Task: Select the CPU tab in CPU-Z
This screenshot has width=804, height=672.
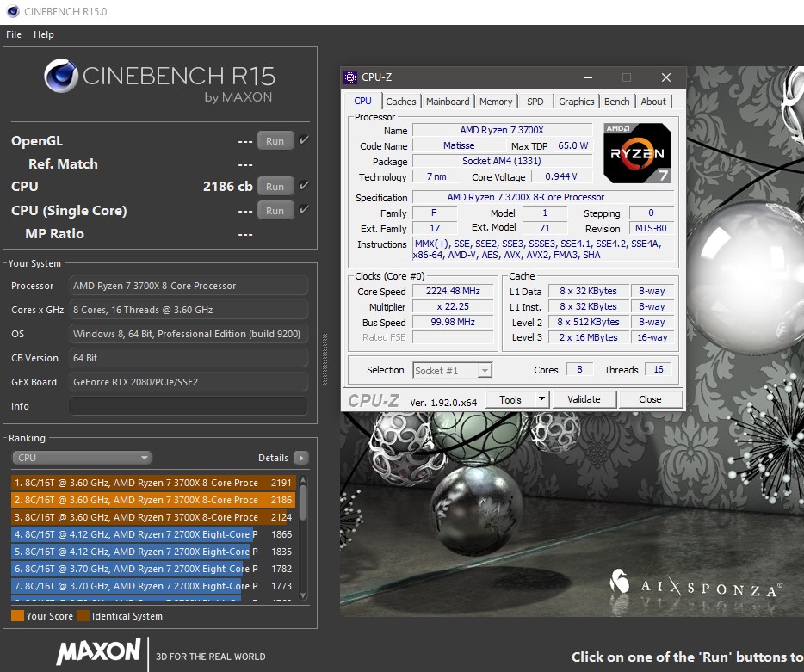Action: tap(362, 101)
